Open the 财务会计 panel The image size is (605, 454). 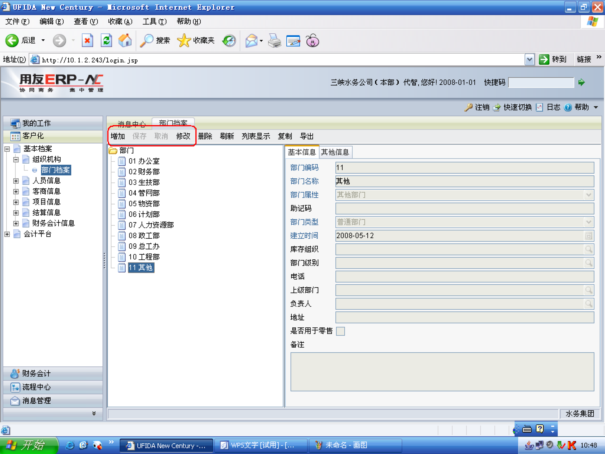point(53,373)
